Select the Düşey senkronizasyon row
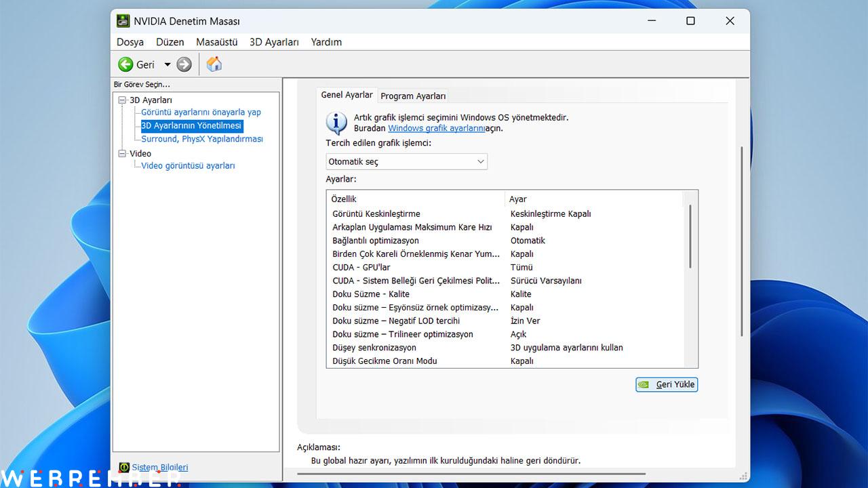Screen dimensions: 868x488 click(x=505, y=348)
